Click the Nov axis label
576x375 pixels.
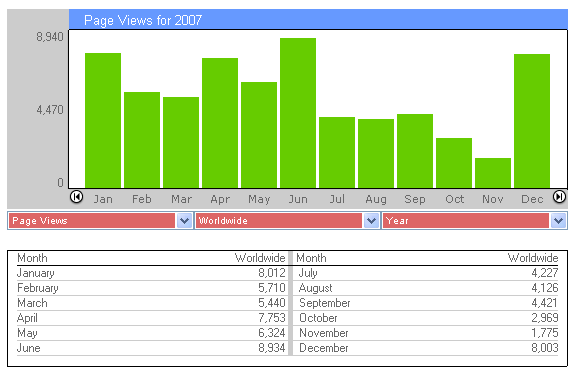click(x=493, y=199)
